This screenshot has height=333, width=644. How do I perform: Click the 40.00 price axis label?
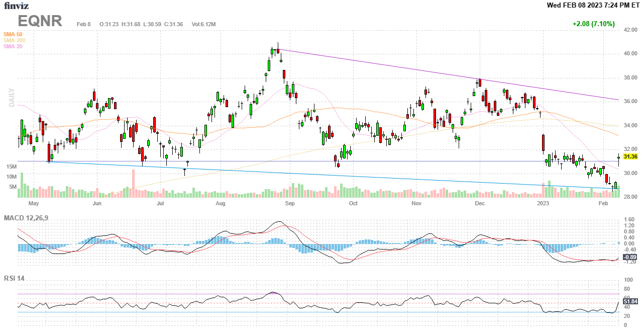point(631,54)
